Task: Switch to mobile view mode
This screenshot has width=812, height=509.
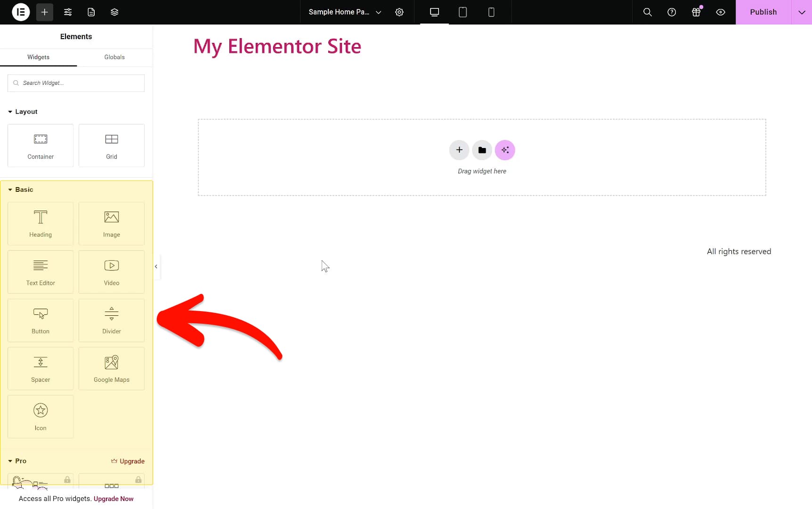Action: [x=491, y=12]
